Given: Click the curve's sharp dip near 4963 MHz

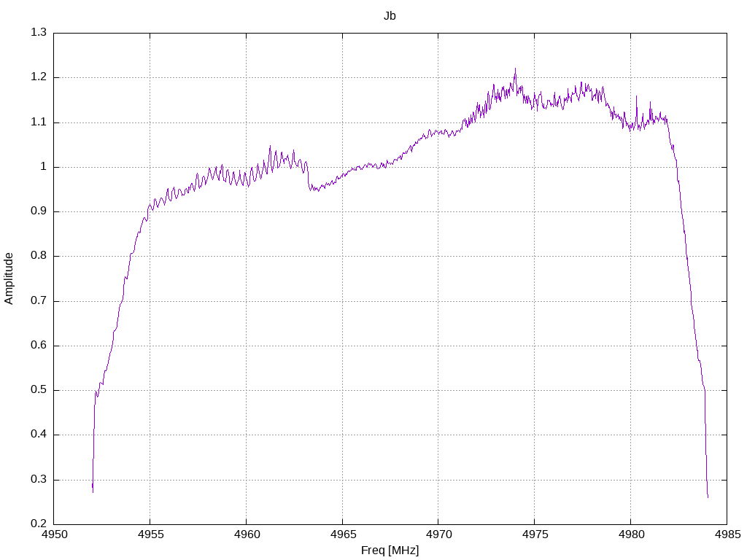Looking at the screenshot, I should tap(310, 188).
